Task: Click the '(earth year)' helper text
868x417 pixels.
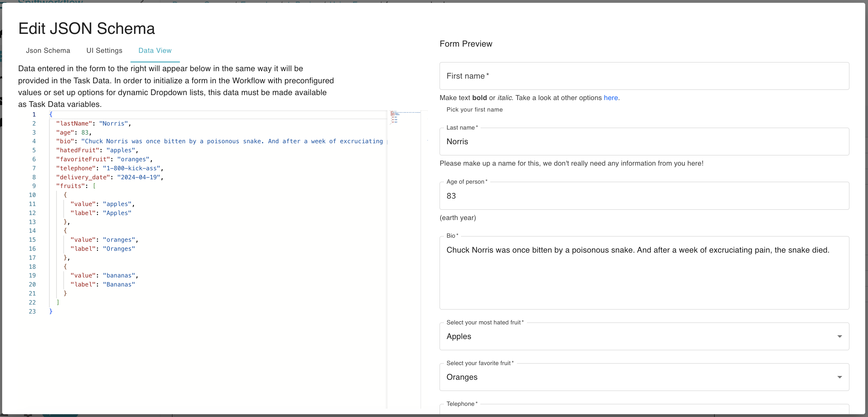Action: 458,218
